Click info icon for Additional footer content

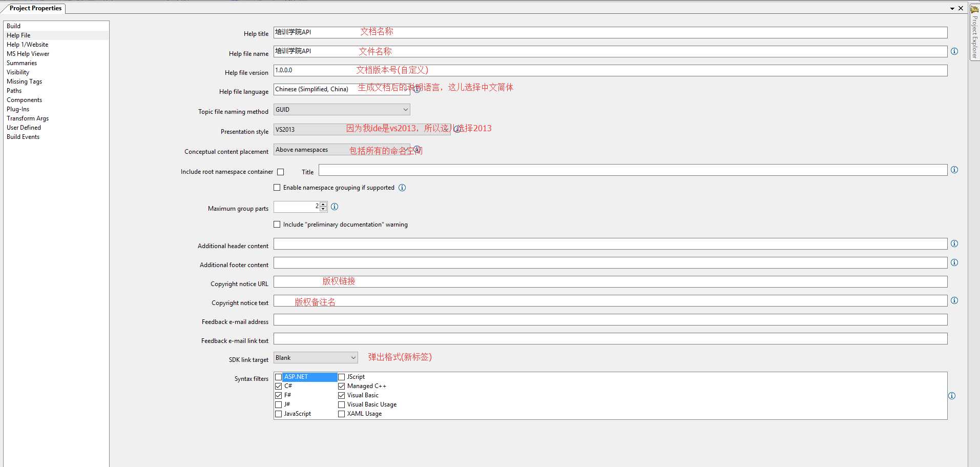click(954, 262)
